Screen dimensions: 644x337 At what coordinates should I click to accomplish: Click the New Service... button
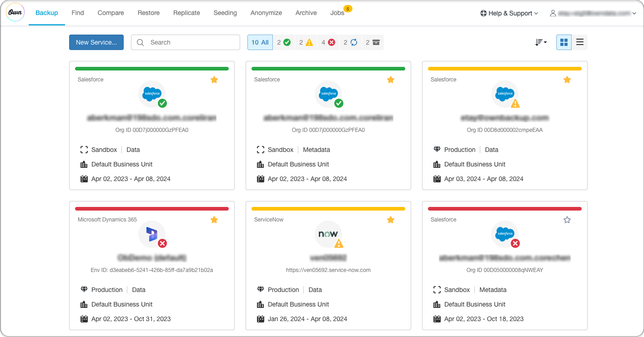click(96, 42)
